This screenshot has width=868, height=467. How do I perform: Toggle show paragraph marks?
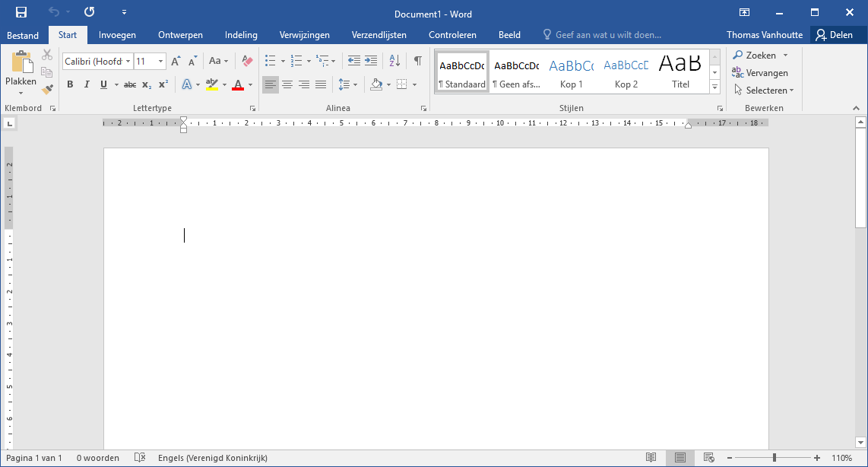coord(417,61)
